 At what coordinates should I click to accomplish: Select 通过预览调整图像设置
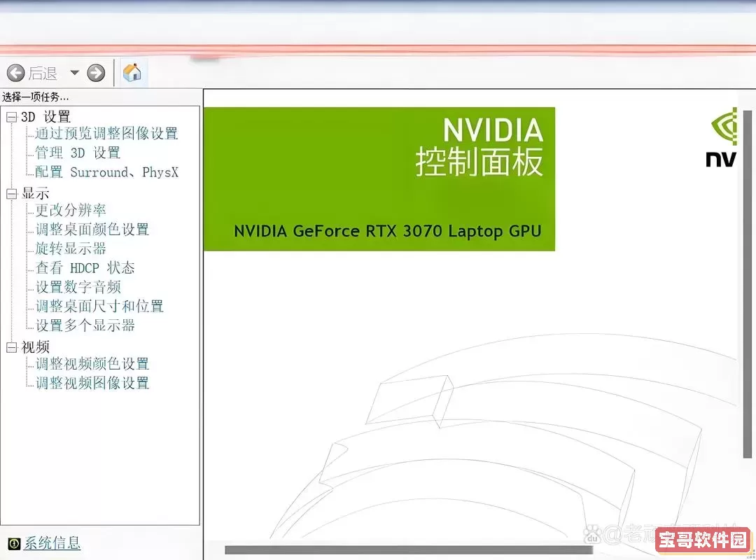pyautogui.click(x=106, y=134)
